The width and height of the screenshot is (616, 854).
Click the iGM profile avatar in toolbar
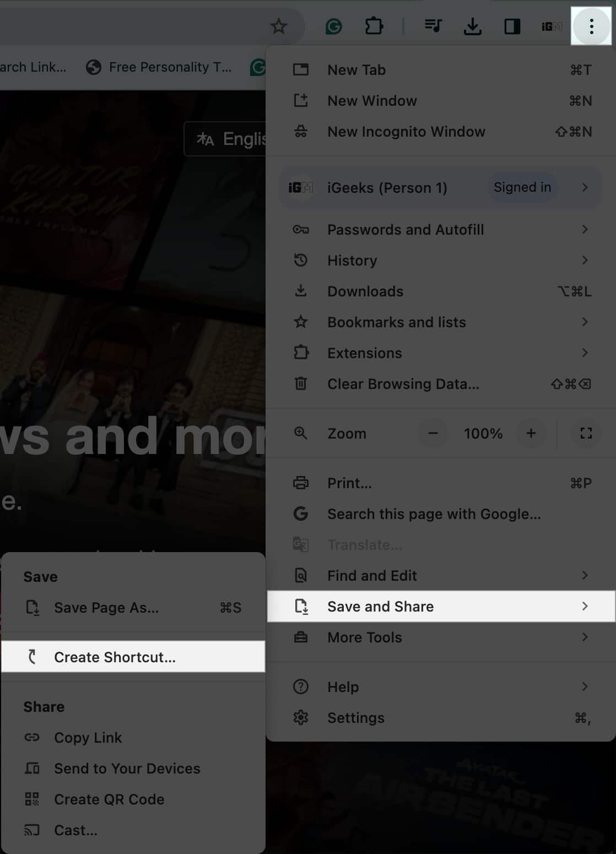pos(552,26)
